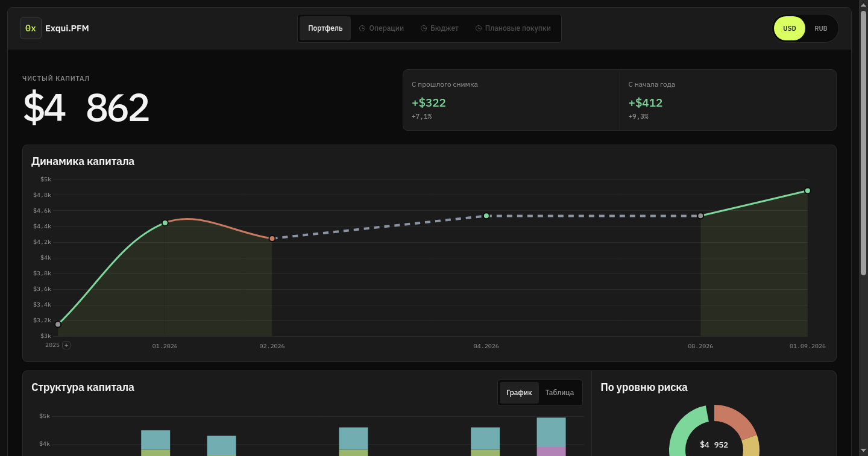Select the starting 2025 data point
868x456 pixels.
coord(58,324)
